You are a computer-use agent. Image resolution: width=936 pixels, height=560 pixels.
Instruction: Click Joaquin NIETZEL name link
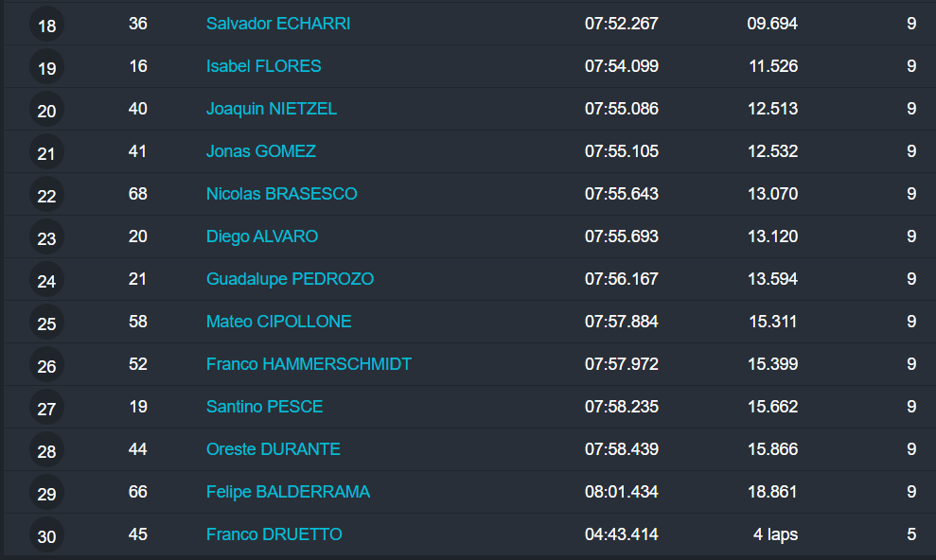(x=272, y=109)
